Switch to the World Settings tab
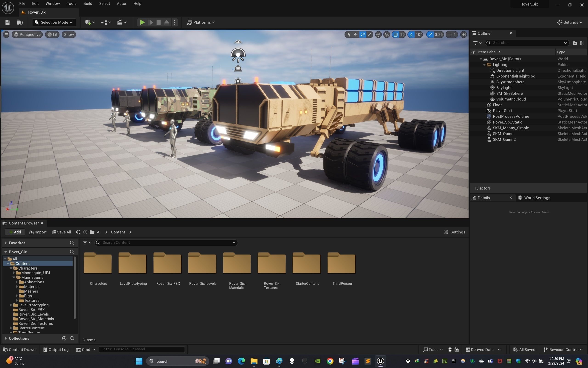This screenshot has height=368, width=588. click(x=534, y=198)
